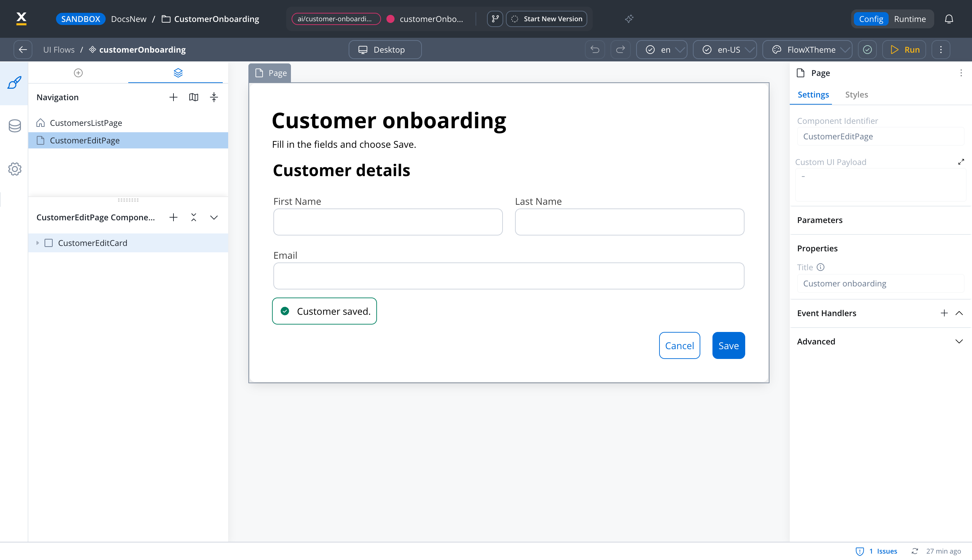The height and width of the screenshot is (560, 972).
Task: Select the UI designer brush sidebar icon
Action: pyautogui.click(x=14, y=82)
